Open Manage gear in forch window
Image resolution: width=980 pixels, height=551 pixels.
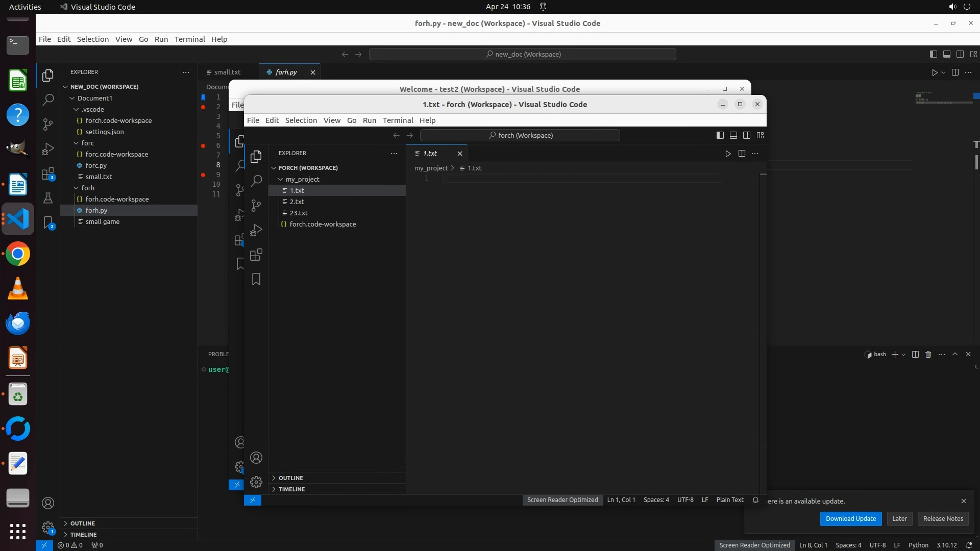(256, 482)
